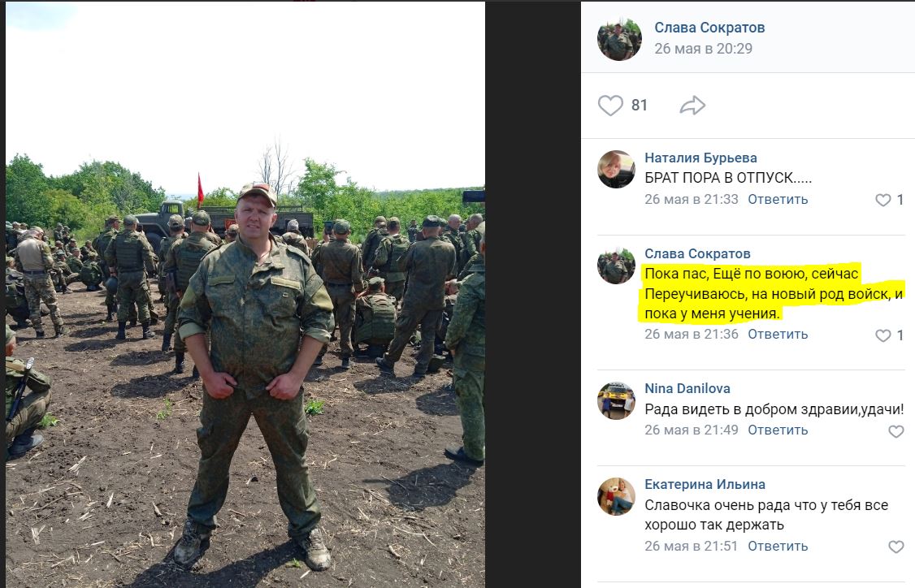Image resolution: width=915 pixels, height=588 pixels.
Task: Reply to Наталия Бурьева's comment
Action: click(778, 200)
